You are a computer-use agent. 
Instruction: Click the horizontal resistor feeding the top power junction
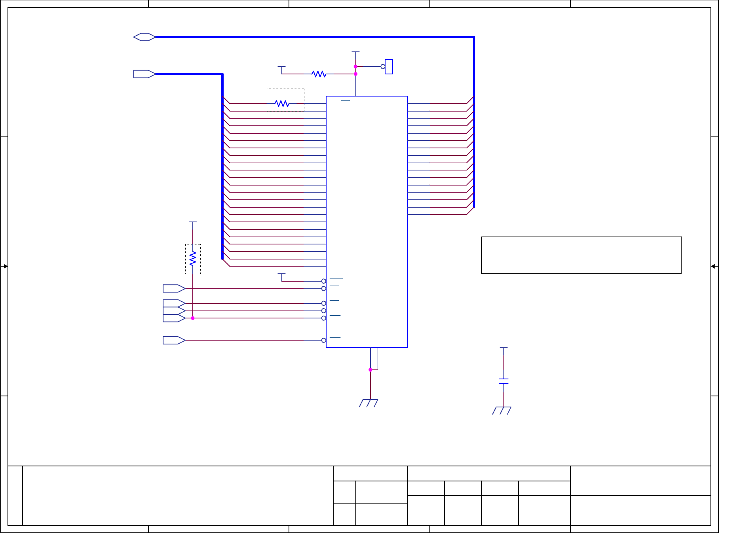(x=319, y=74)
